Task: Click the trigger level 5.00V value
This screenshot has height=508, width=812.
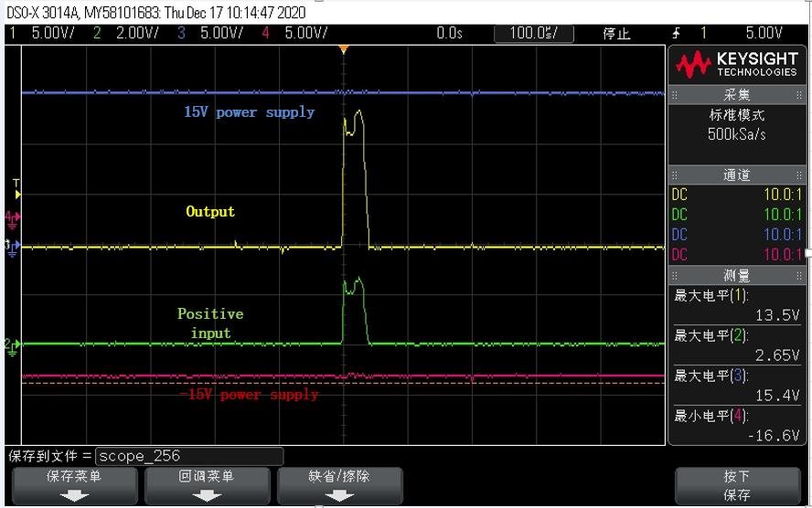Action: pos(764,33)
